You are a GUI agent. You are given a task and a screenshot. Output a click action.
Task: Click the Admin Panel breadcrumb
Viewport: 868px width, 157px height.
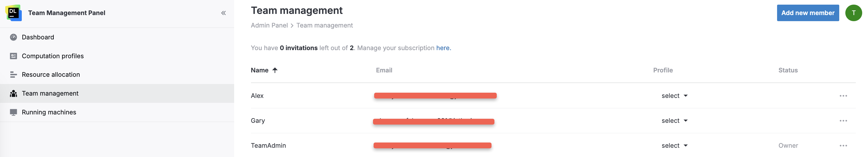(x=269, y=25)
